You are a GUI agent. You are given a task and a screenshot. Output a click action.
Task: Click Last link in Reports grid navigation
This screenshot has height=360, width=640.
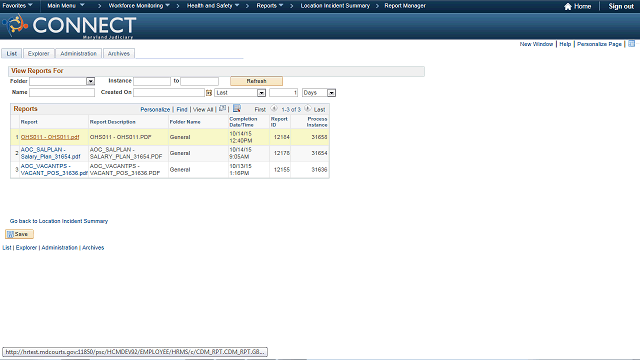(320, 109)
